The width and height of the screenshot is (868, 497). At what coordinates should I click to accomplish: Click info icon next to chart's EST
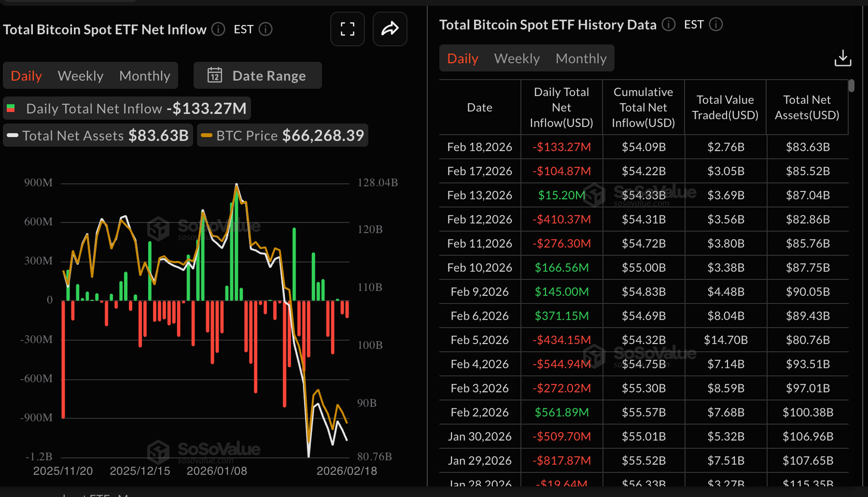tap(266, 29)
